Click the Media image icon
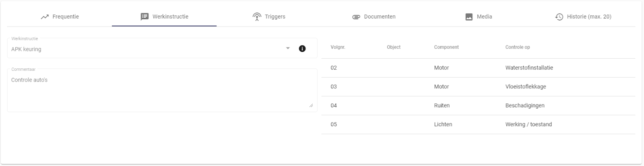Screen dimensions: 644x166 point(469,17)
